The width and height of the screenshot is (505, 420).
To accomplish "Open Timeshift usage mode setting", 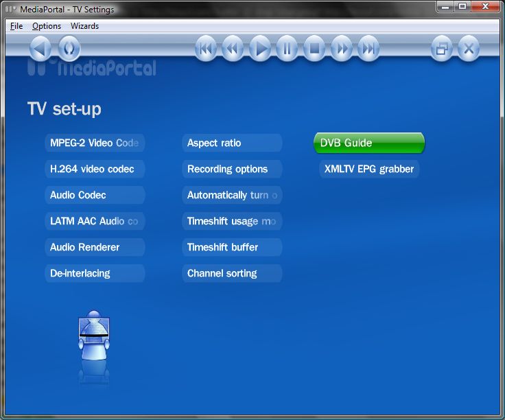I will tap(232, 221).
